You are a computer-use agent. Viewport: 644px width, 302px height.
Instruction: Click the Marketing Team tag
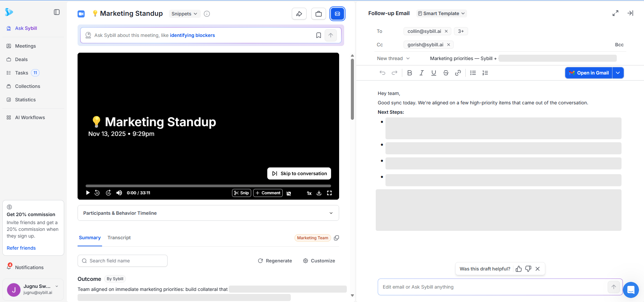pos(313,238)
